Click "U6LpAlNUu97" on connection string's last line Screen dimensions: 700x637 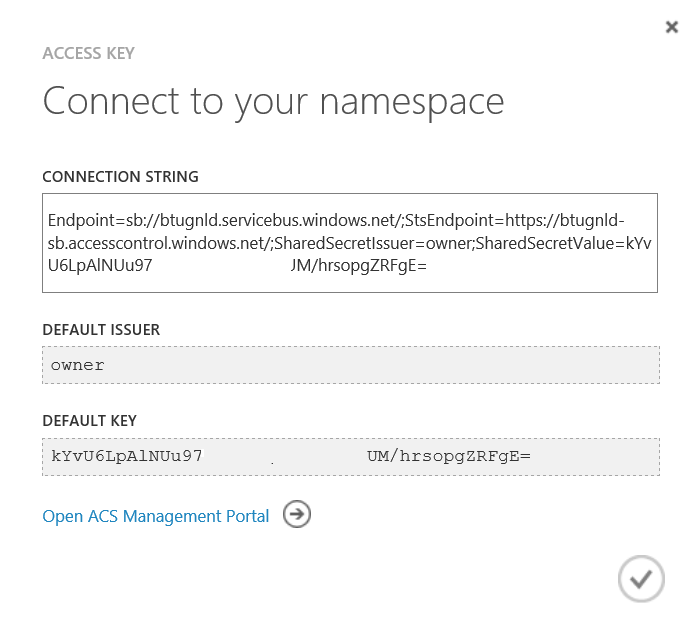[x=100, y=266]
